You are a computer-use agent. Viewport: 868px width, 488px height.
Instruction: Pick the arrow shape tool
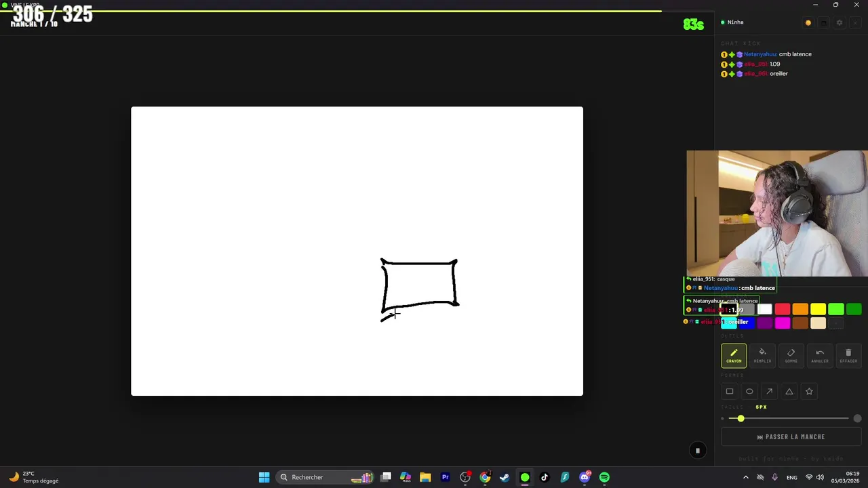(769, 391)
